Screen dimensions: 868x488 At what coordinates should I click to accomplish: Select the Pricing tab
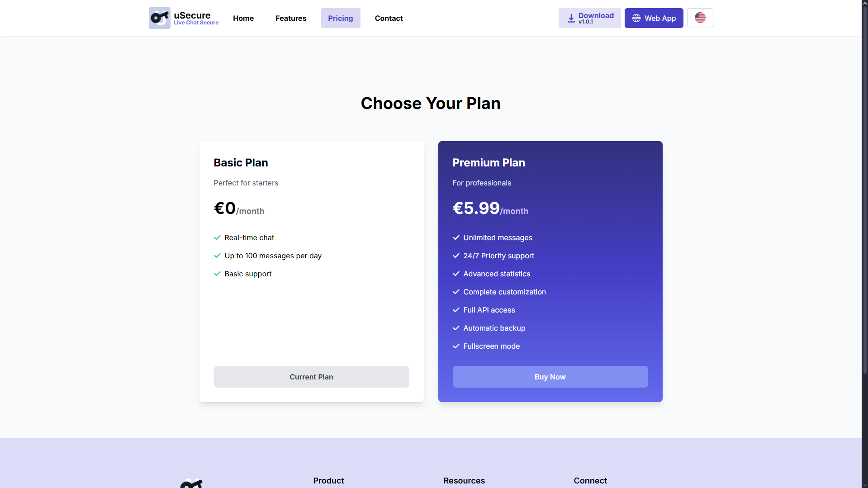340,18
